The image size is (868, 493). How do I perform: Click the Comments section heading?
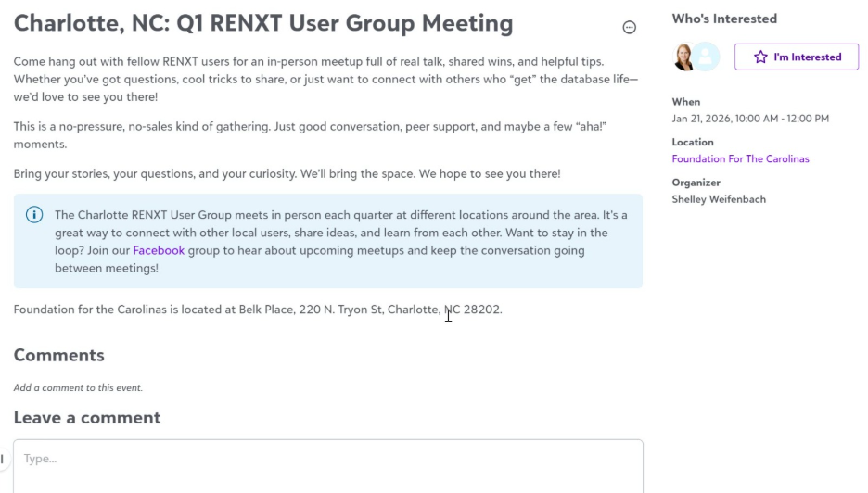pyautogui.click(x=58, y=355)
